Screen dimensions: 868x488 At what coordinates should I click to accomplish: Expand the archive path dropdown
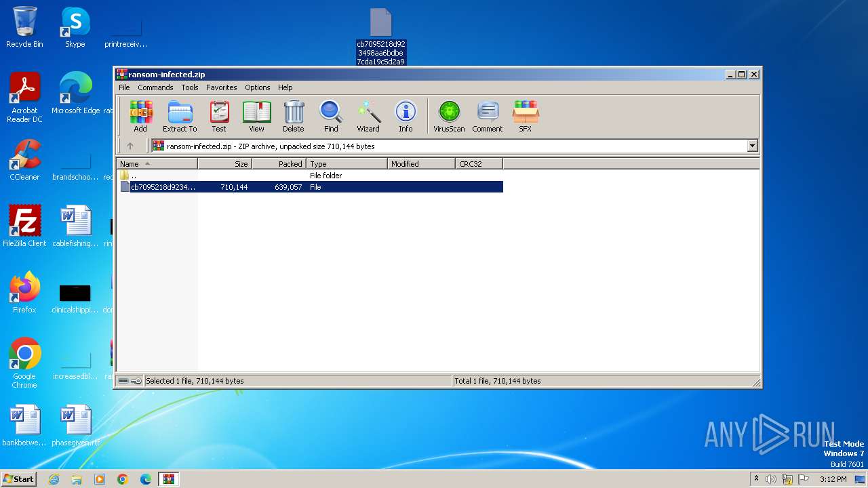click(x=752, y=146)
